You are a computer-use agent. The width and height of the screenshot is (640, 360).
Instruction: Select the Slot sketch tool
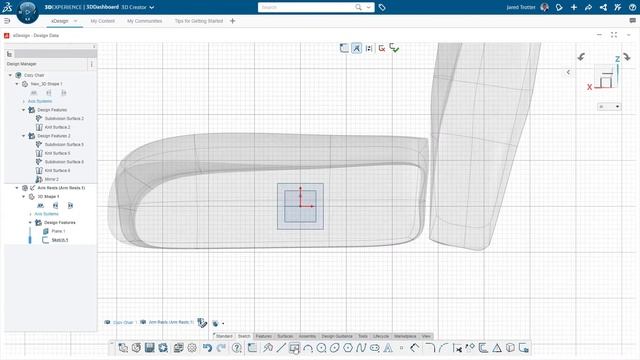click(374, 348)
